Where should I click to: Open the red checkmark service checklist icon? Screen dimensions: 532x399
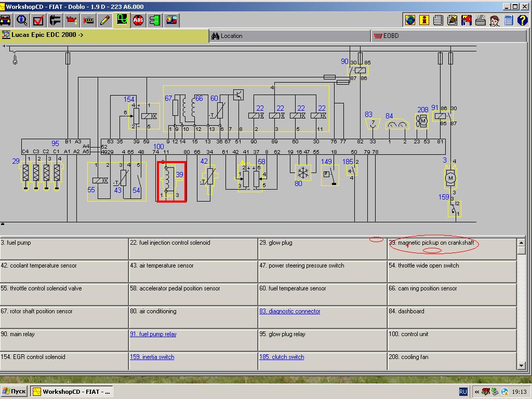coord(38,20)
